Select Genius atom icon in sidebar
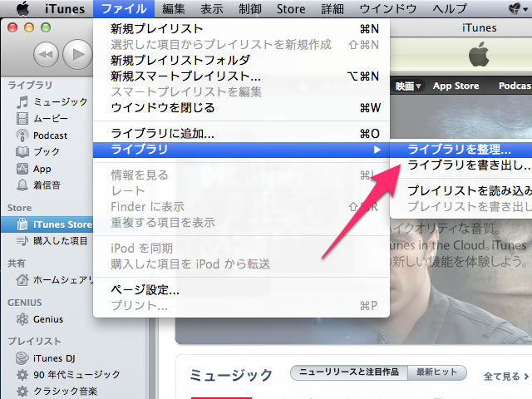The image size is (532, 399). (x=22, y=319)
